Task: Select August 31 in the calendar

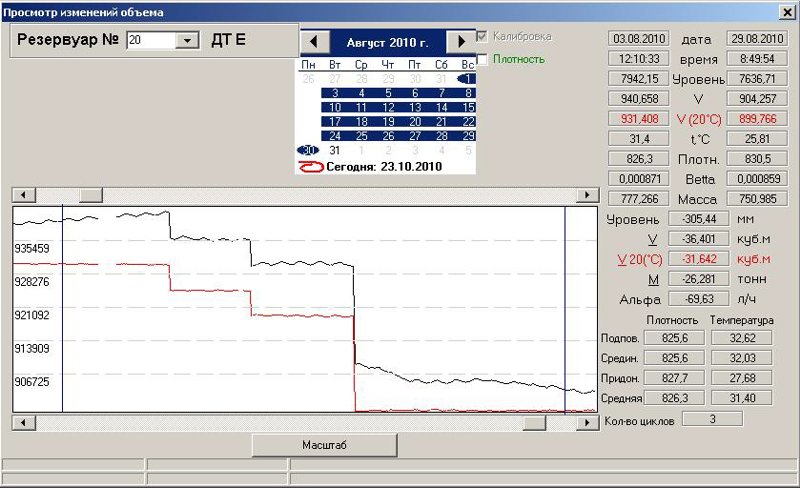Action: [x=335, y=151]
